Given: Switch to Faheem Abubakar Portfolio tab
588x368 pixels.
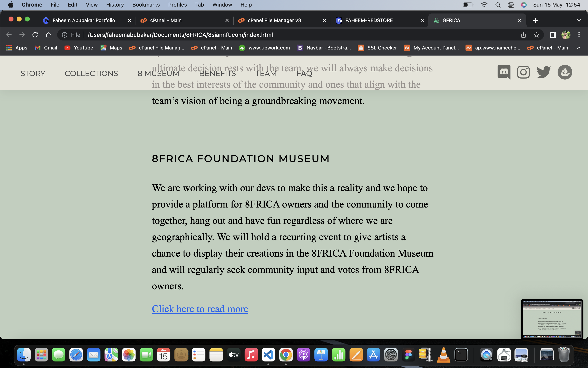Looking at the screenshot, I should click(84, 20).
